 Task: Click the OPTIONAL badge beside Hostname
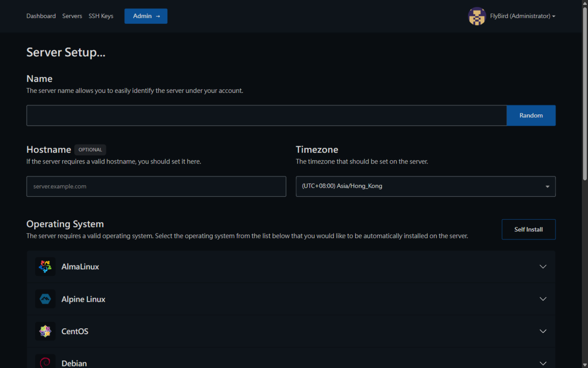(90, 150)
